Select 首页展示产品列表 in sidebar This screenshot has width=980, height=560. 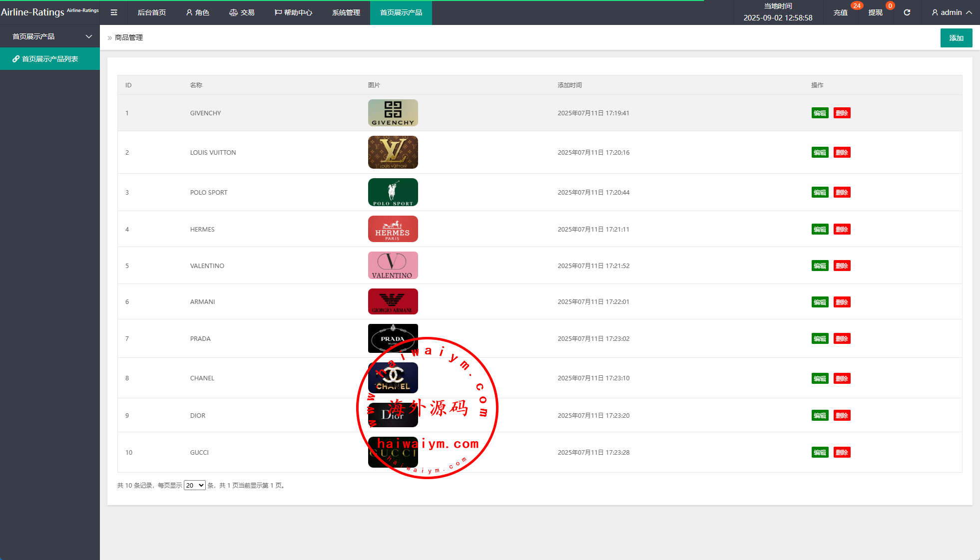pyautogui.click(x=50, y=59)
